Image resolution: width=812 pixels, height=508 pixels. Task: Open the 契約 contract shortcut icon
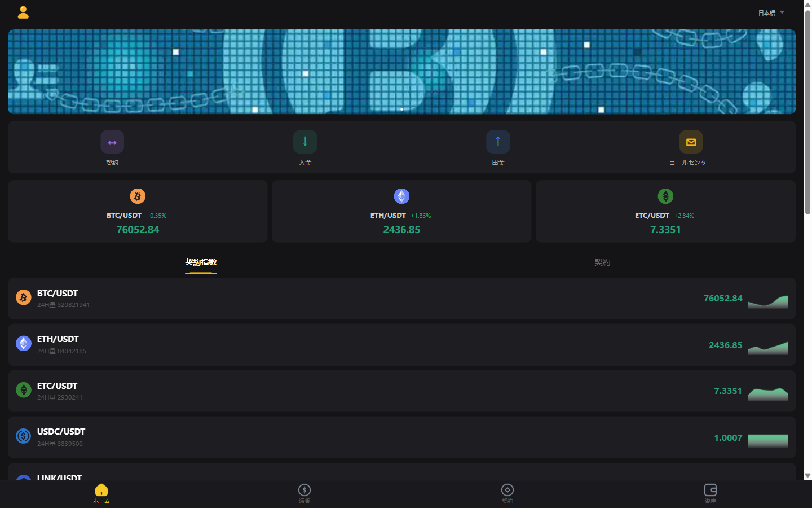click(112, 142)
